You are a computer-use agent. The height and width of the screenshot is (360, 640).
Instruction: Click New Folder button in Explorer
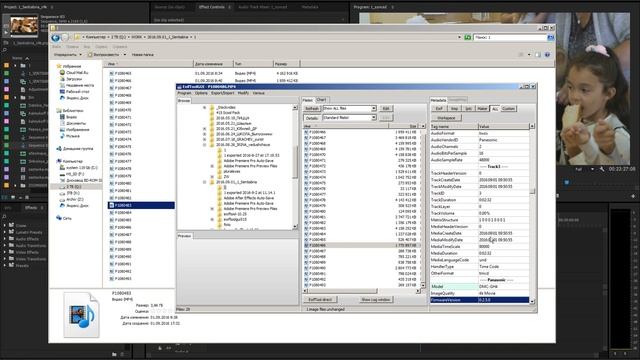coord(142,55)
